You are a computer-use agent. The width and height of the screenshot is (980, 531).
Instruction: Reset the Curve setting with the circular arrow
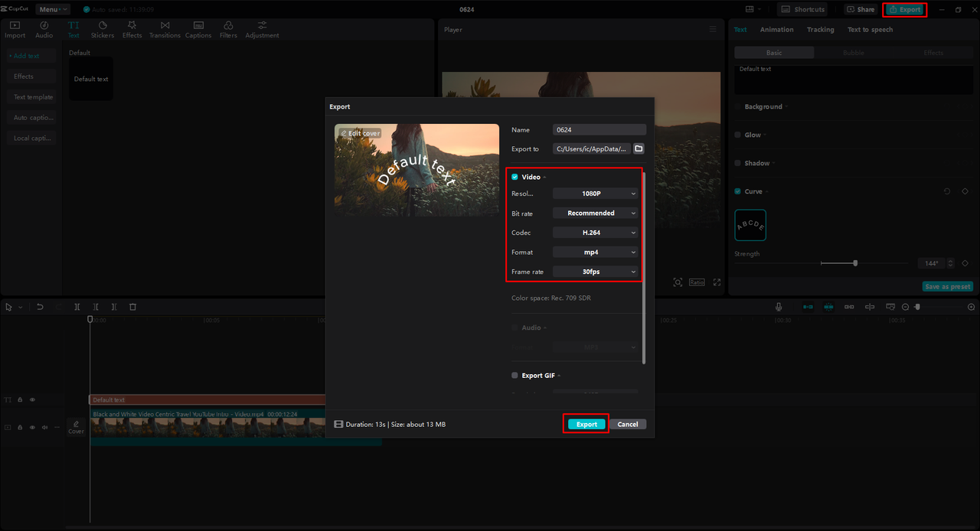pos(947,191)
